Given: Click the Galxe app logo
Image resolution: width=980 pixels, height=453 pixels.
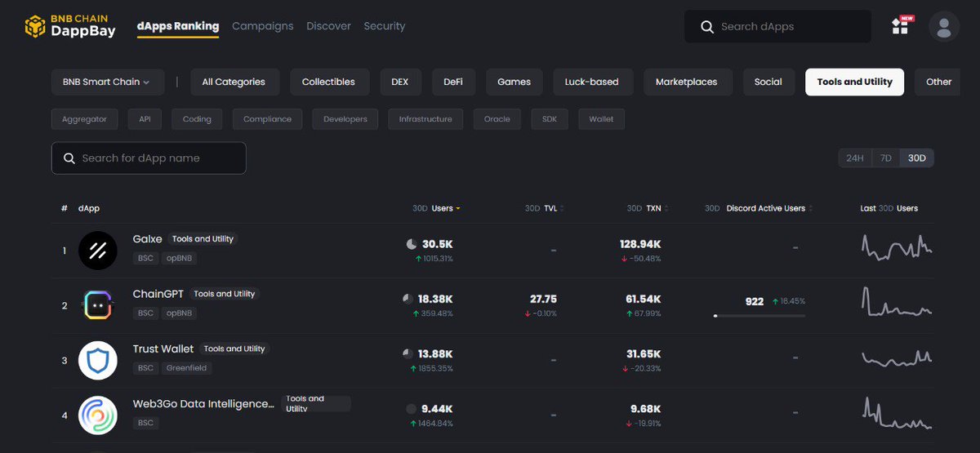Looking at the screenshot, I should click(x=98, y=251).
